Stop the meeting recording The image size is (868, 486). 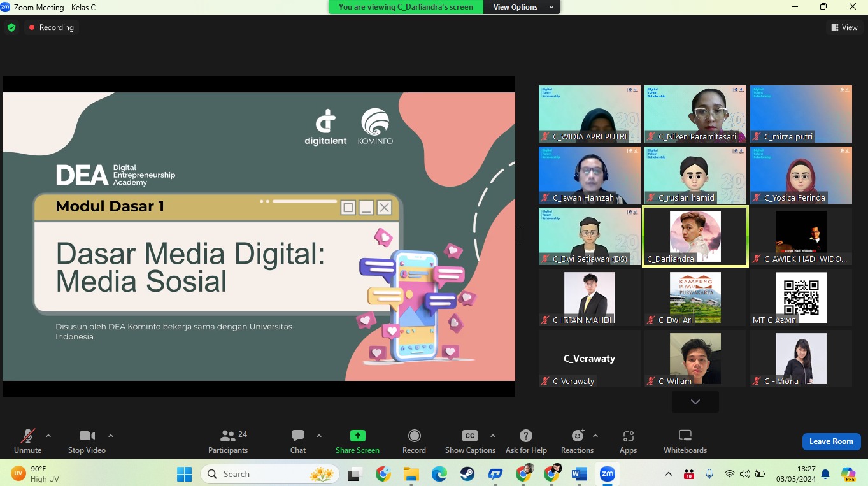pyautogui.click(x=51, y=27)
